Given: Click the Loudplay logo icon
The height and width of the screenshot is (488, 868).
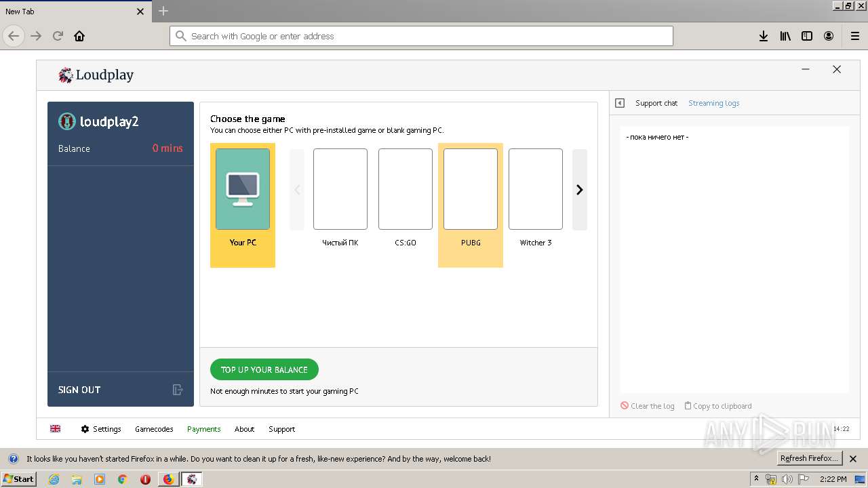Looking at the screenshot, I should (65, 75).
